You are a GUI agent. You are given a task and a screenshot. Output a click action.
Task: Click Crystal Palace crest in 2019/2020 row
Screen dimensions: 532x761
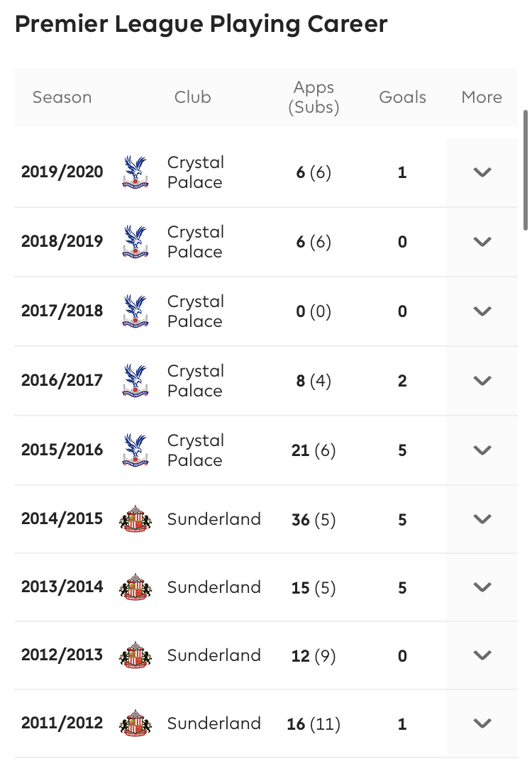(135, 172)
